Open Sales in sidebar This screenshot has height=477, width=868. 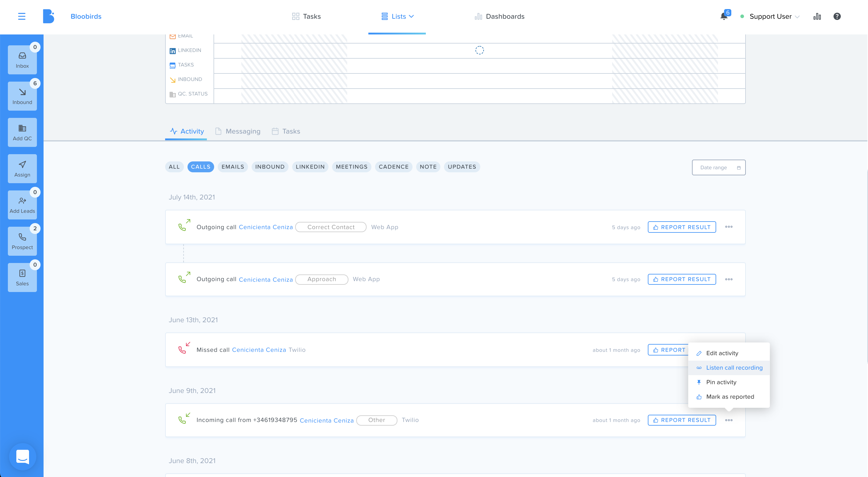coord(22,277)
